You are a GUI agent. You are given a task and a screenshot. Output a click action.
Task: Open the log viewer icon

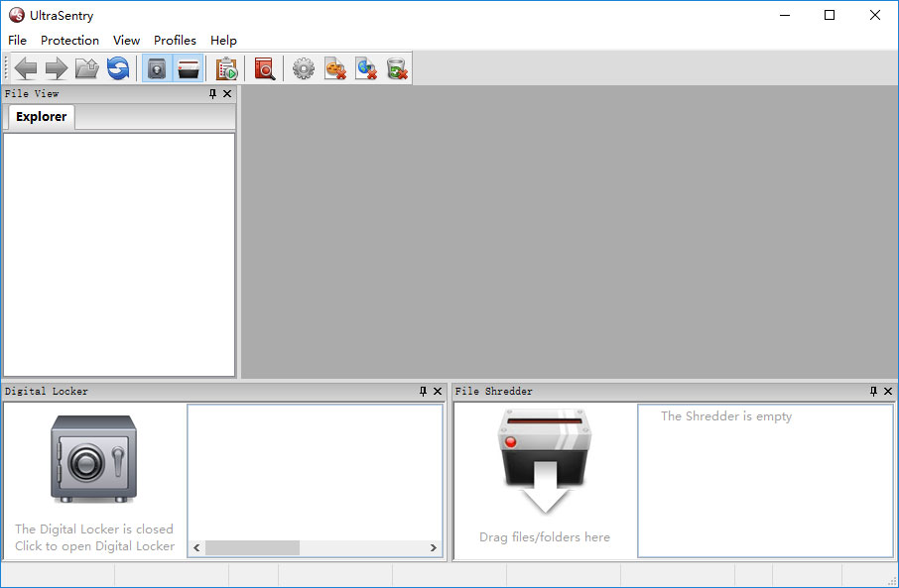pos(265,67)
